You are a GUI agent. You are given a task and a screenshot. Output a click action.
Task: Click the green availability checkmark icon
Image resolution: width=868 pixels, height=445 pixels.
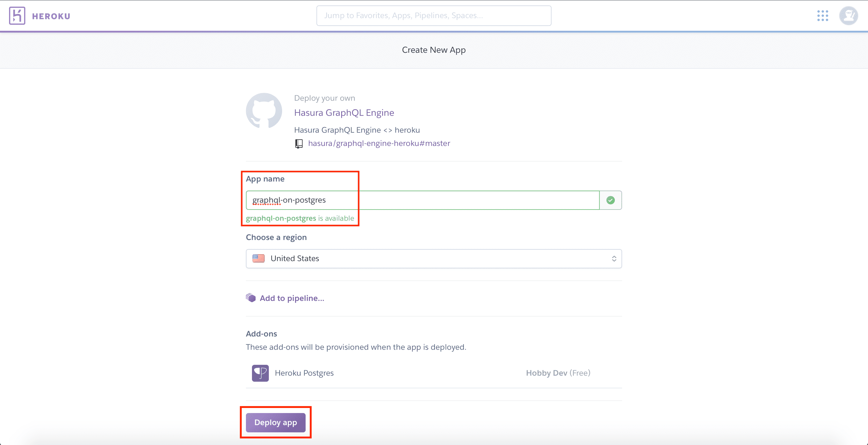610,200
